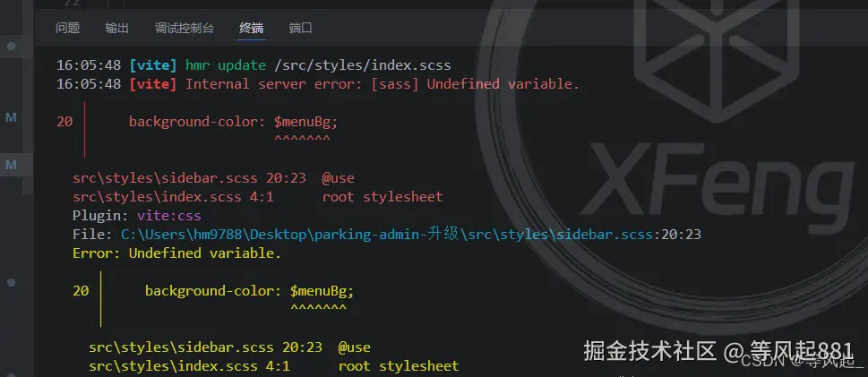Open the 输出 panel tab
The image size is (868, 377).
(116, 28)
